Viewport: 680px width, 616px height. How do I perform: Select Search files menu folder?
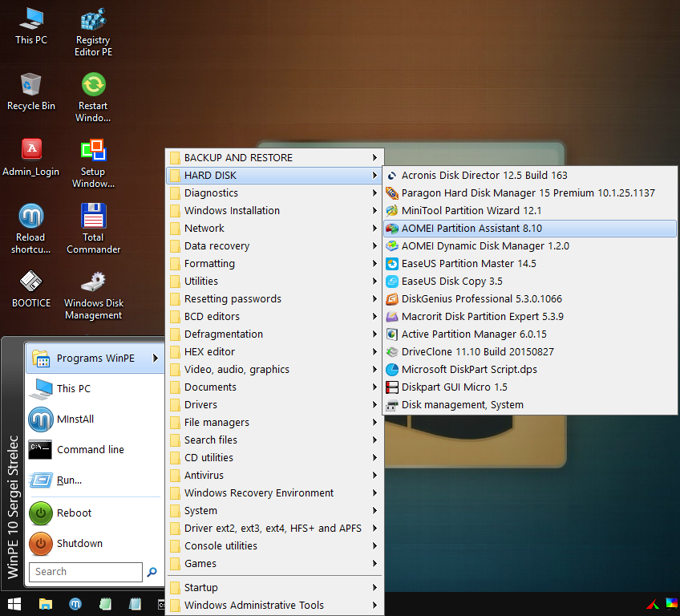274,440
